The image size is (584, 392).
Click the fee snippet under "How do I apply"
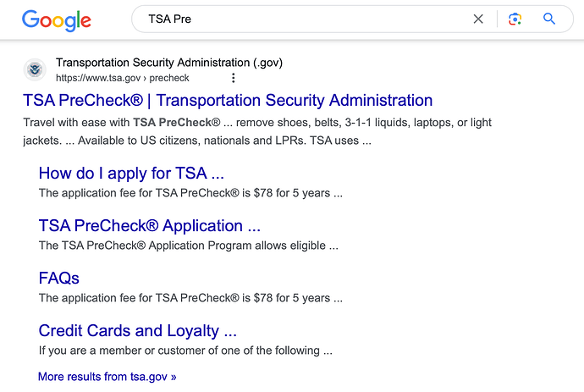coord(190,192)
